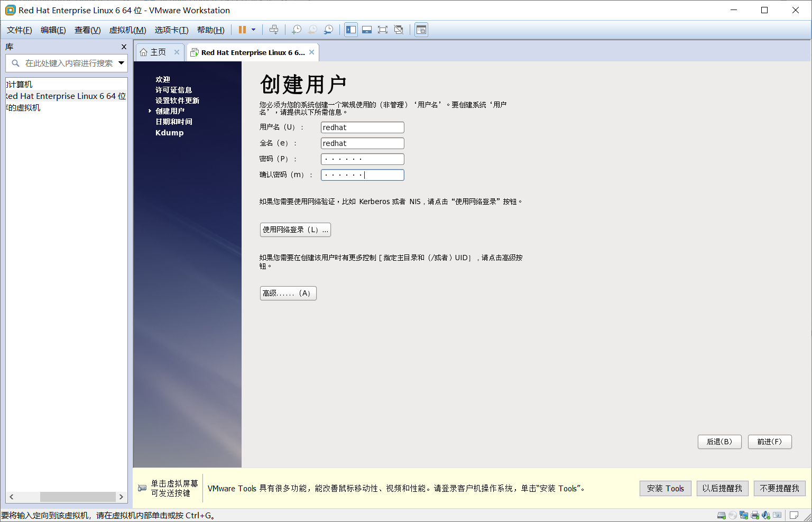Select Kdump step in setup sidebar
Image resolution: width=812 pixels, height=522 pixels.
point(169,133)
